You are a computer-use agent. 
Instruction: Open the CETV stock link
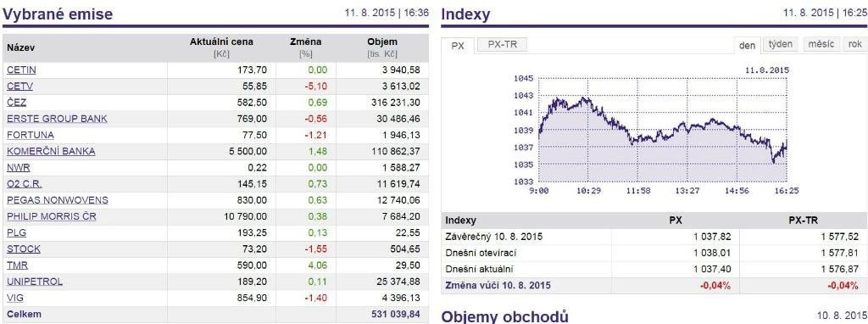click(20, 87)
